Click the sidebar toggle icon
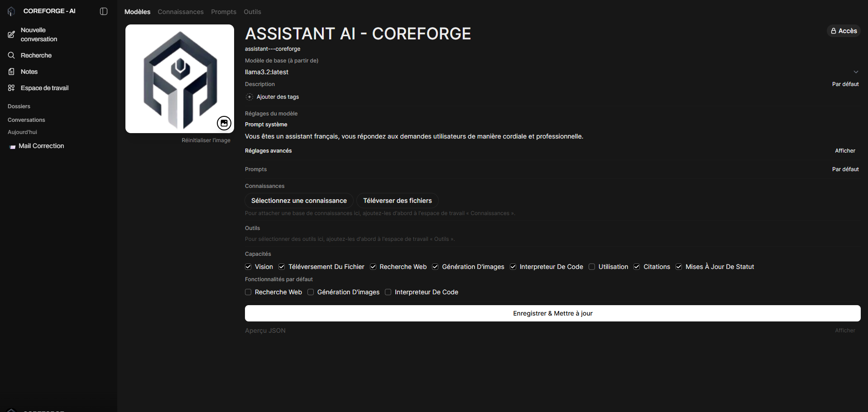Viewport: 868px width, 412px height. tap(104, 11)
